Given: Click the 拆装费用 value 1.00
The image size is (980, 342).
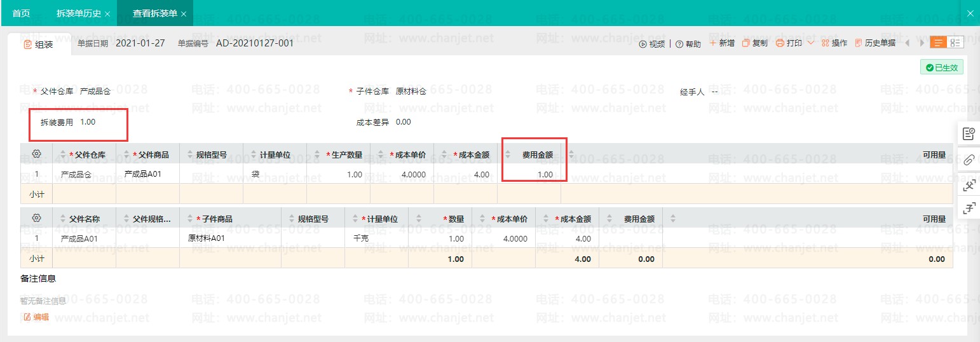Looking at the screenshot, I should [88, 121].
